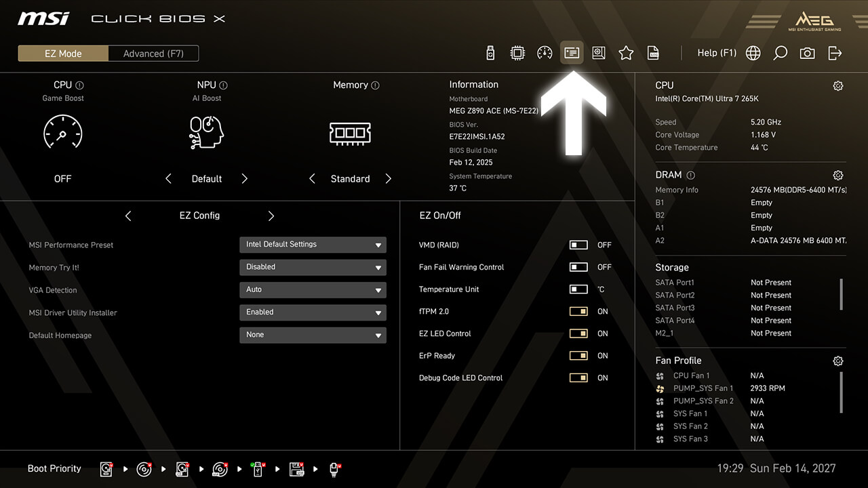The width and height of the screenshot is (868, 488).
Task: Click the BIOS version E7E22IMSI.1A52 text
Action: click(477, 137)
